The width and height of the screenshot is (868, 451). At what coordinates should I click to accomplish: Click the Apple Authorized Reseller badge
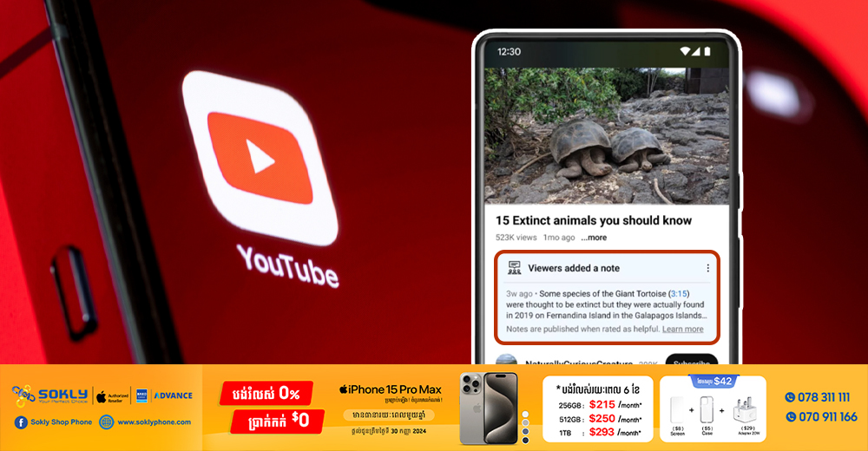tap(113, 395)
